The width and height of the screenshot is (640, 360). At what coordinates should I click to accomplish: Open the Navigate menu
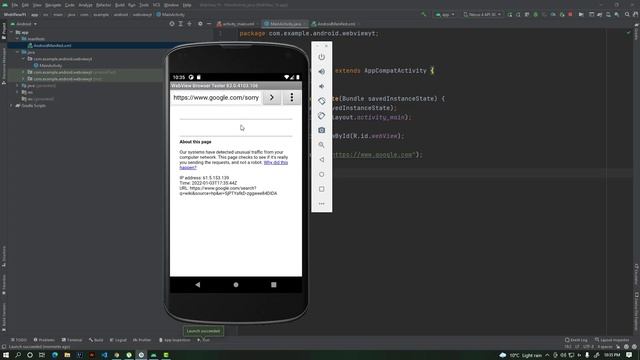pos(53,5)
